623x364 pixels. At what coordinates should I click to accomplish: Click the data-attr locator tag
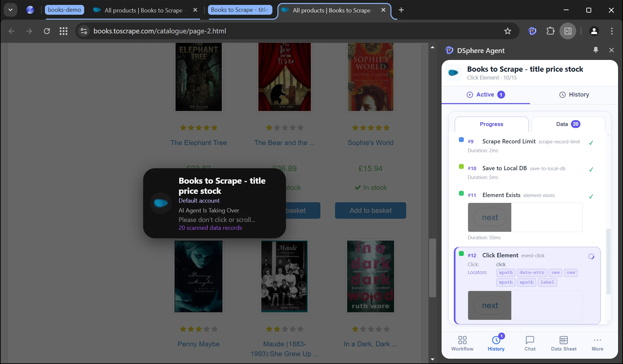[532, 273]
